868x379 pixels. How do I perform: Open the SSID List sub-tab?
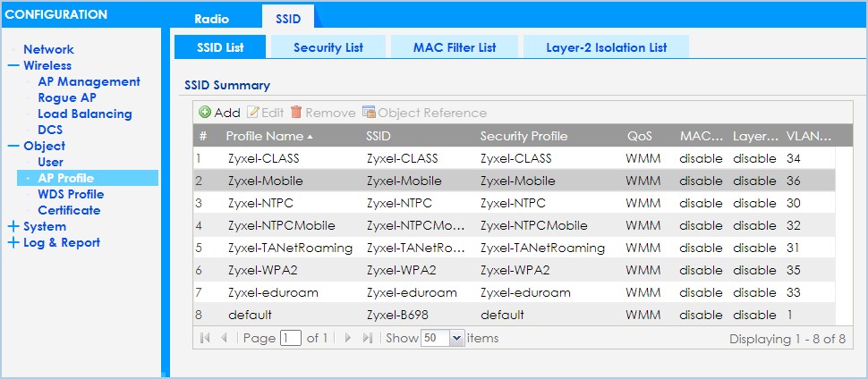point(220,47)
